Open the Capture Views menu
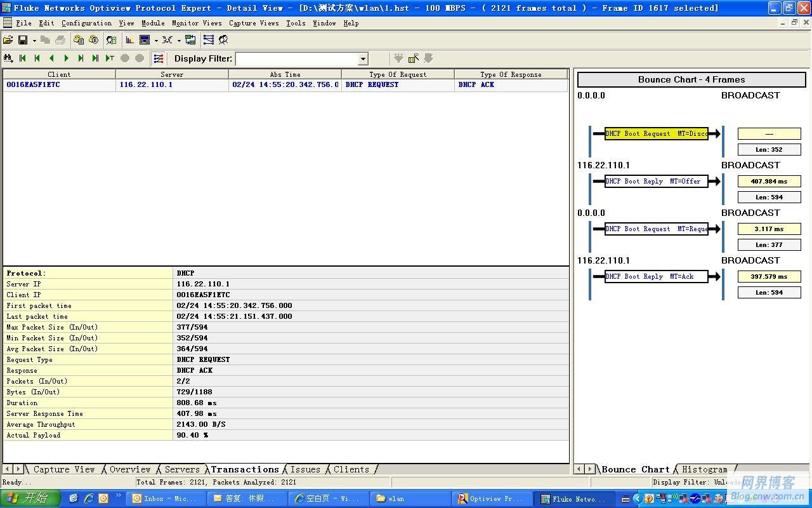This screenshot has width=812, height=508. coord(254,23)
